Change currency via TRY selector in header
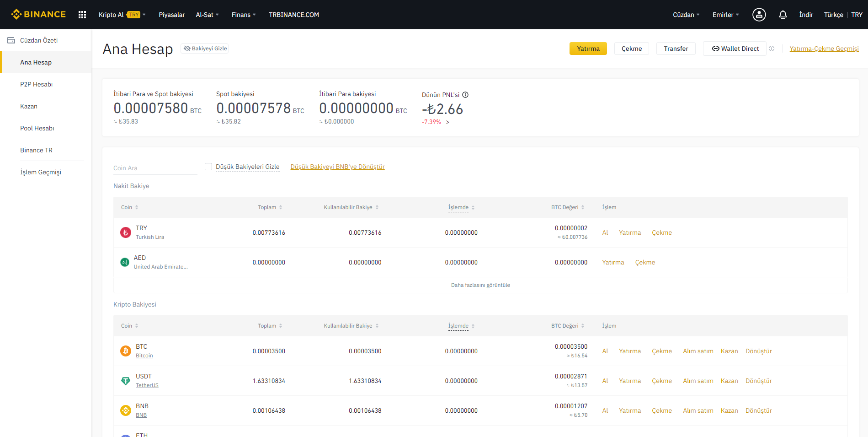The width and height of the screenshot is (868, 437). (857, 15)
